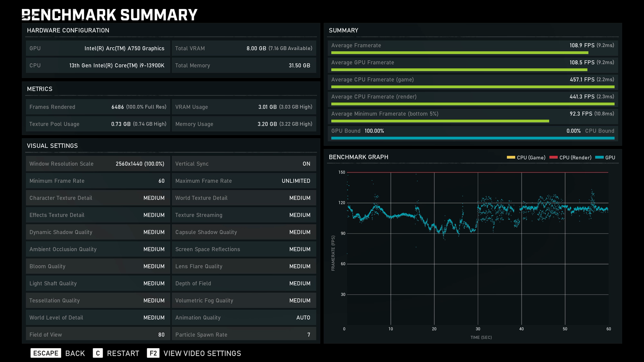Select the Vertical Sync ON row
Viewport: 644px width, 362px height.
point(244,164)
